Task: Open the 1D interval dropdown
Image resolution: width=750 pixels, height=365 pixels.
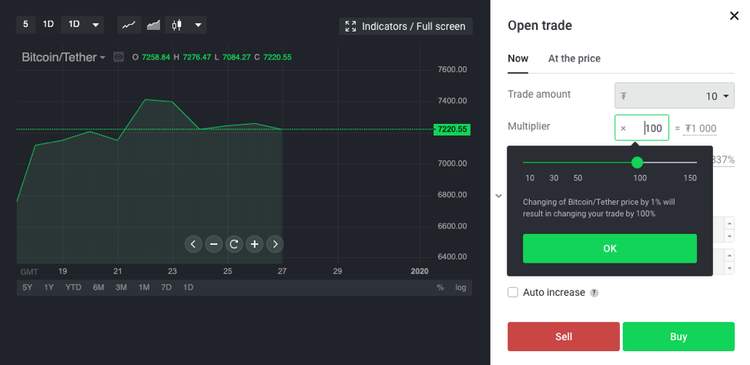Action: pos(83,25)
